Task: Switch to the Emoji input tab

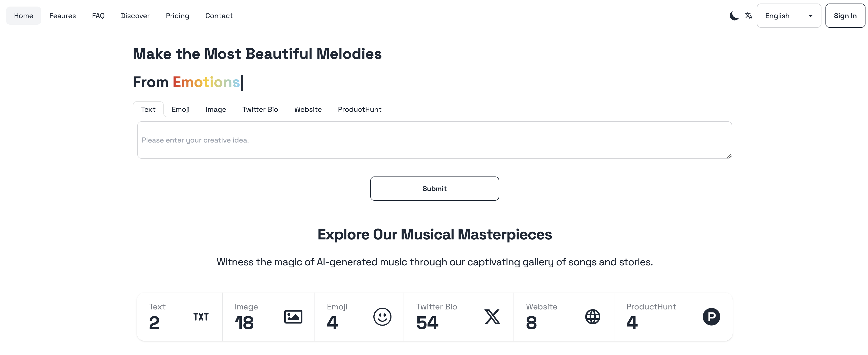Action: click(x=181, y=110)
